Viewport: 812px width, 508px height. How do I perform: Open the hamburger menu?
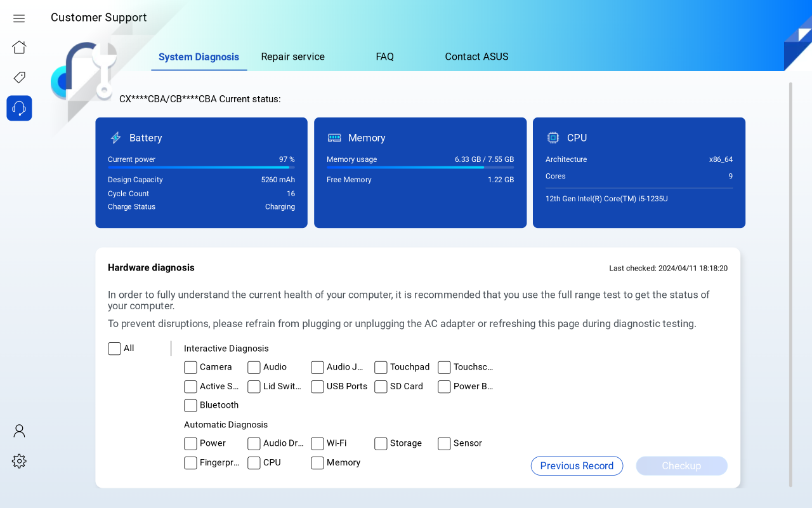click(x=18, y=18)
